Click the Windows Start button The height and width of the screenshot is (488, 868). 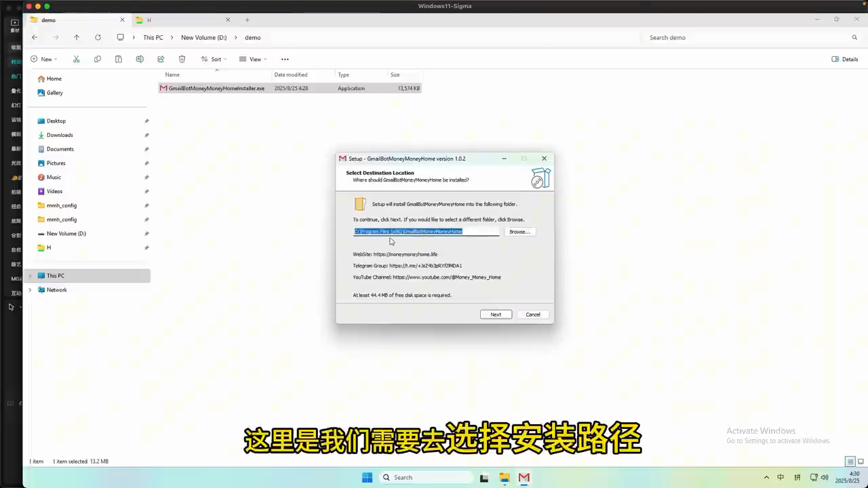coord(367,477)
